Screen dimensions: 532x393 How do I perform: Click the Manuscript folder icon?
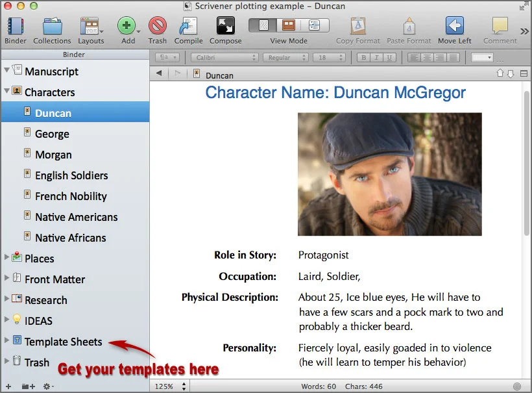point(17,70)
